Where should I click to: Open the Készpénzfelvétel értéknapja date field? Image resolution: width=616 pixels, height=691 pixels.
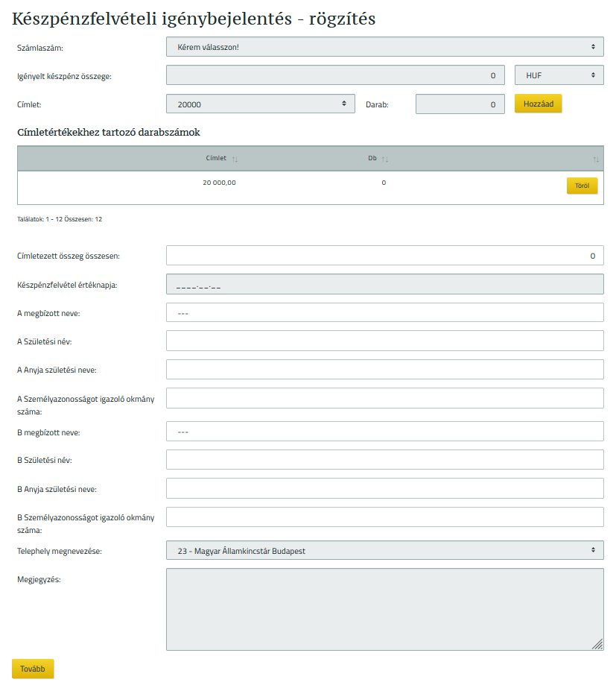[x=384, y=284]
